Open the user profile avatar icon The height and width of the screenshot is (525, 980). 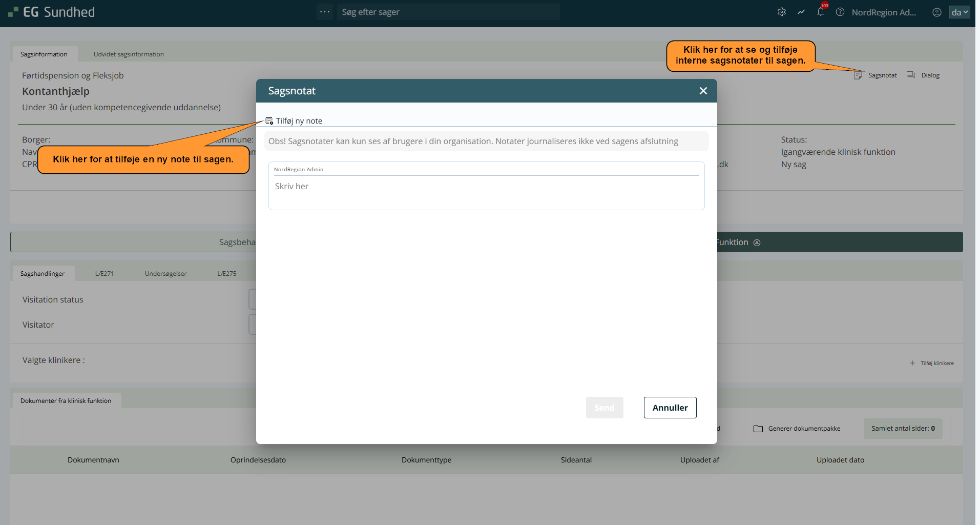point(936,12)
